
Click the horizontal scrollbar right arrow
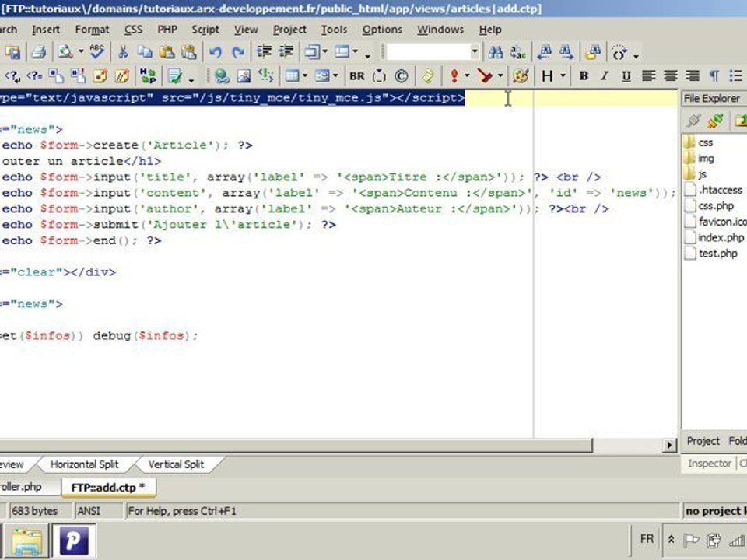point(669,445)
